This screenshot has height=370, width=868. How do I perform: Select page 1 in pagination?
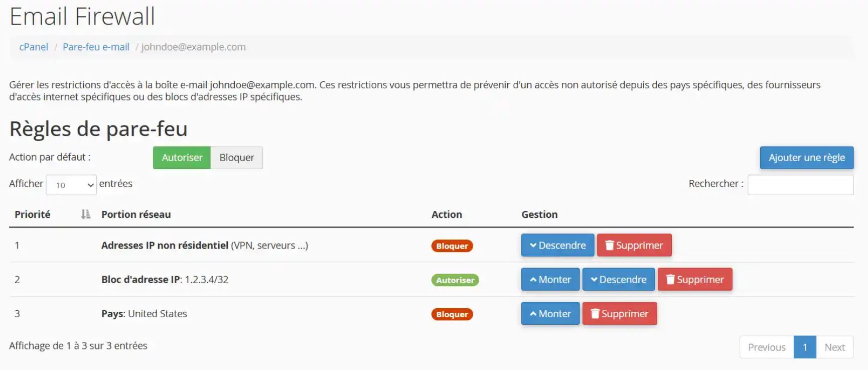[x=805, y=347]
